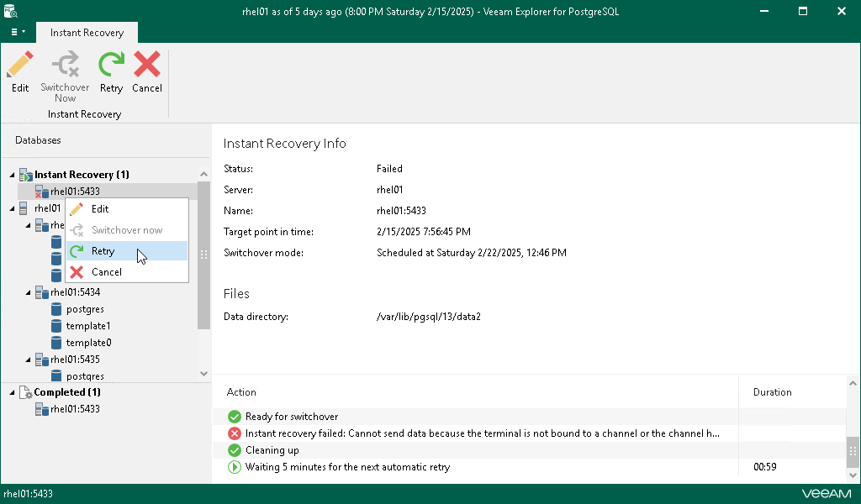861x504 pixels.
Task: Open the hamburger main menu
Action: click(18, 33)
